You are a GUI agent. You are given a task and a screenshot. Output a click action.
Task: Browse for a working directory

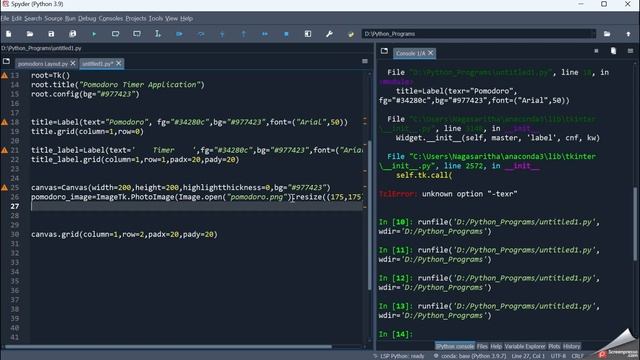click(607, 34)
